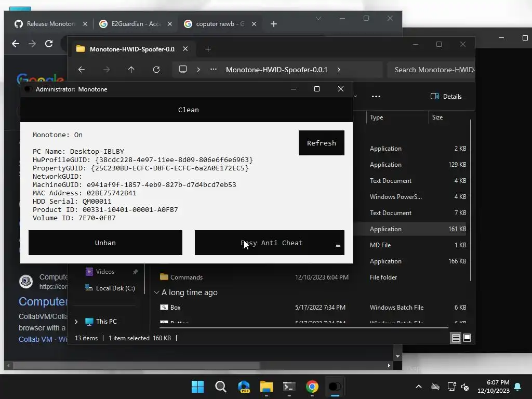
Task: Click the Unban button
Action: point(105,243)
